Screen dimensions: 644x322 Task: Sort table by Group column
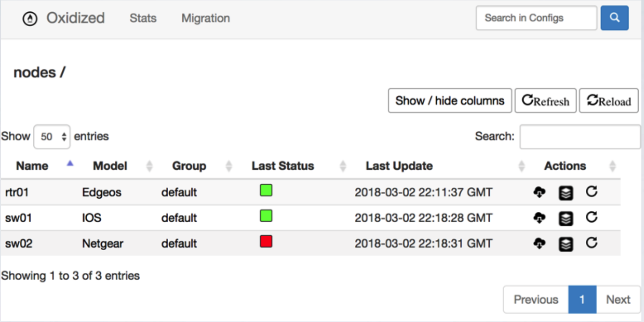click(189, 166)
